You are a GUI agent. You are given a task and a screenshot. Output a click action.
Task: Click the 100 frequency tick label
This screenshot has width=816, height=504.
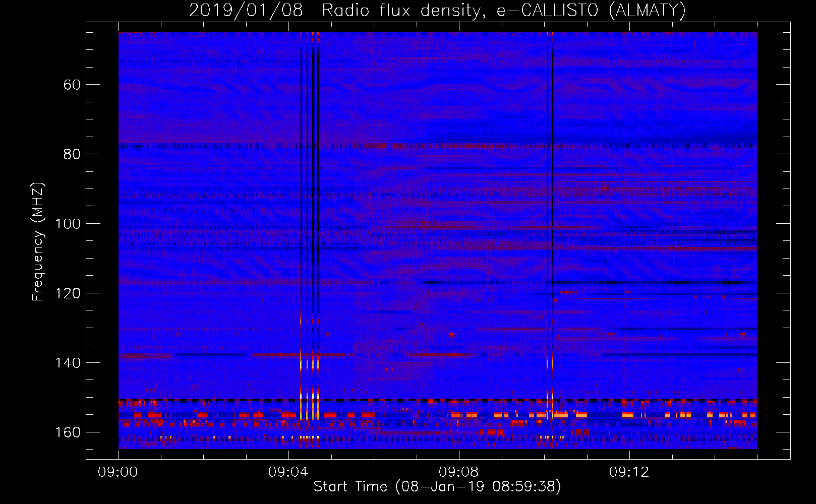[68, 224]
